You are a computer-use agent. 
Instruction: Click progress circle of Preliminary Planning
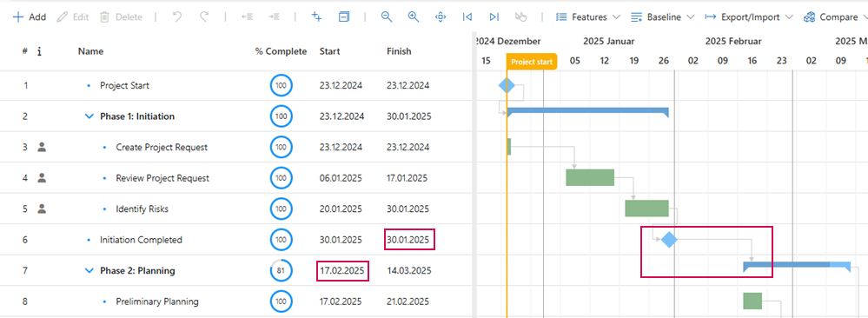tap(282, 302)
